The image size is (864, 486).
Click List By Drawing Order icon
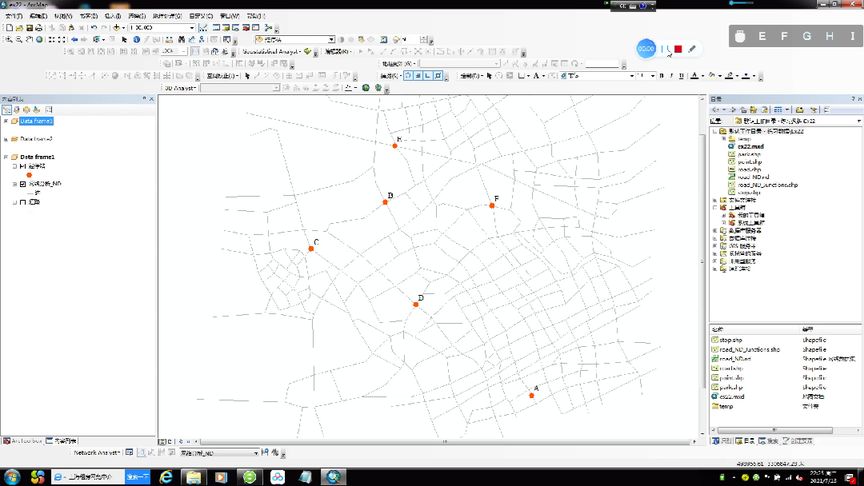point(6,109)
